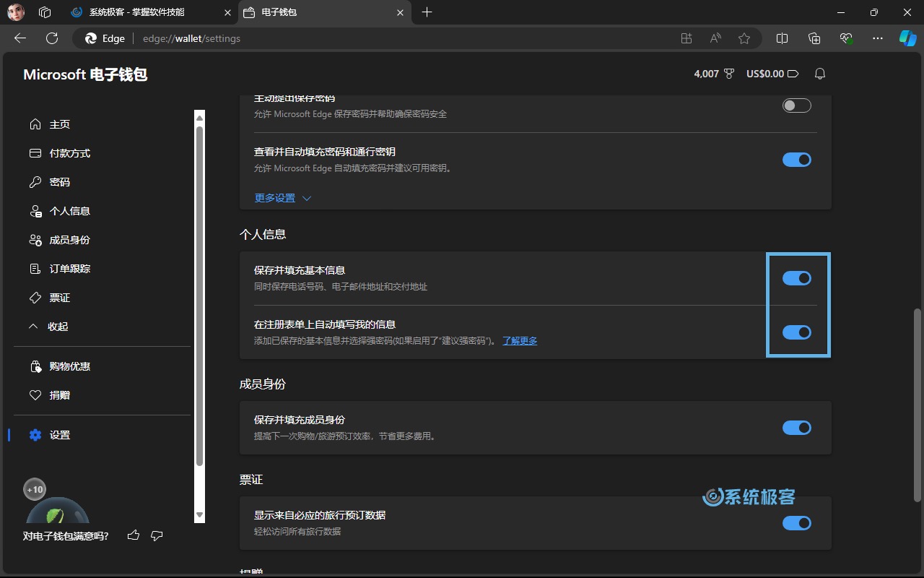
Task: Expand 更多设置 options
Action: 282,198
